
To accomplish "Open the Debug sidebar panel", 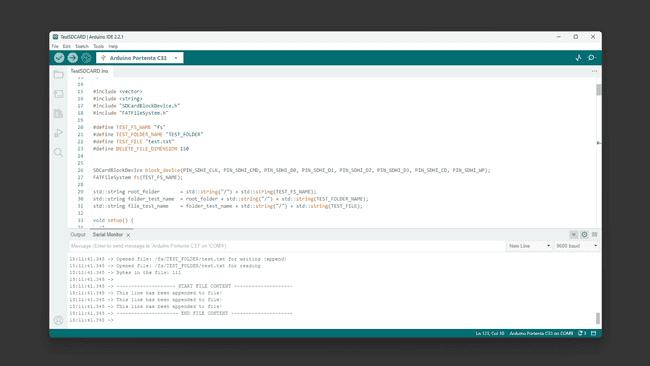I will click(58, 133).
